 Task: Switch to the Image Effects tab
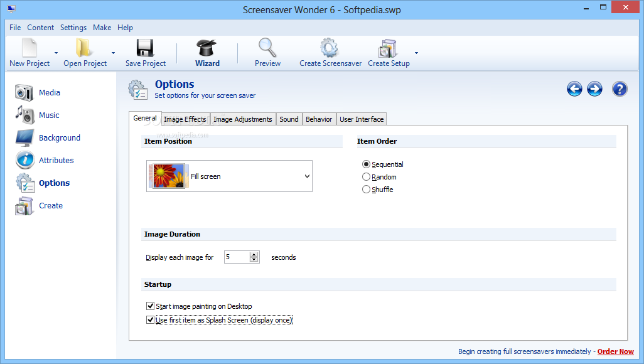click(185, 119)
